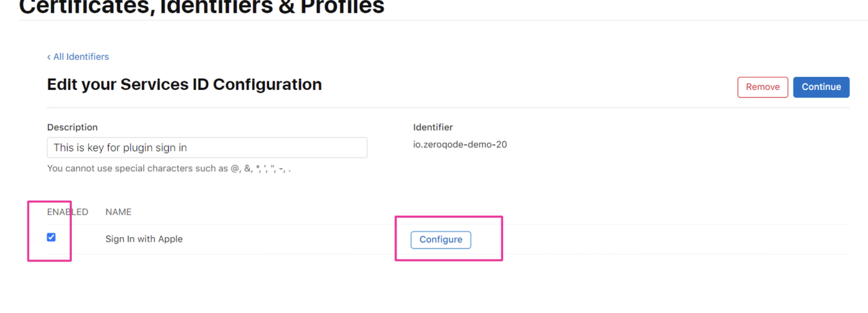868x313 pixels.
Task: Go back to All Identifiers
Action: (81, 57)
